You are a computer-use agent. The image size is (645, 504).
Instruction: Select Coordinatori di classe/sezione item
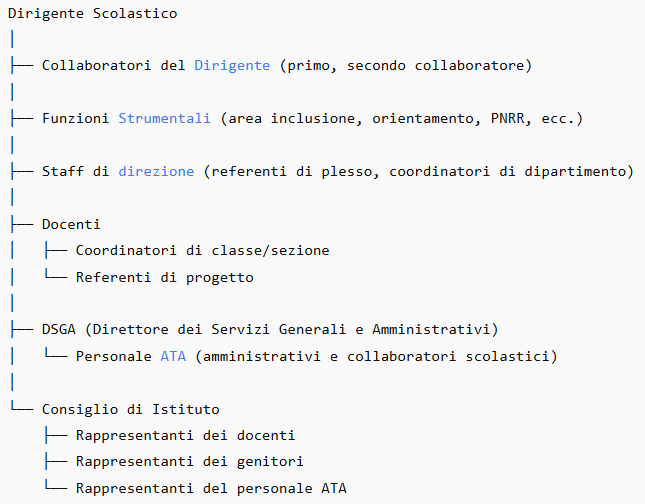[x=202, y=250]
